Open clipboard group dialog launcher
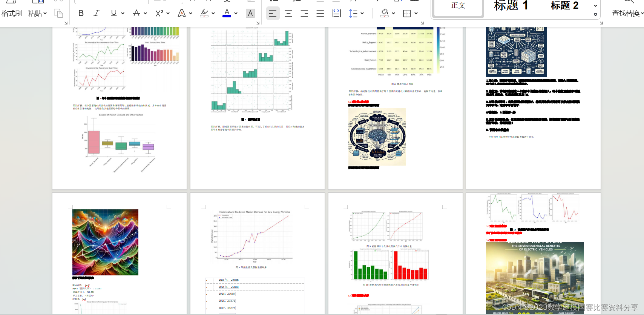This screenshot has width=644, height=315. tap(66, 23)
